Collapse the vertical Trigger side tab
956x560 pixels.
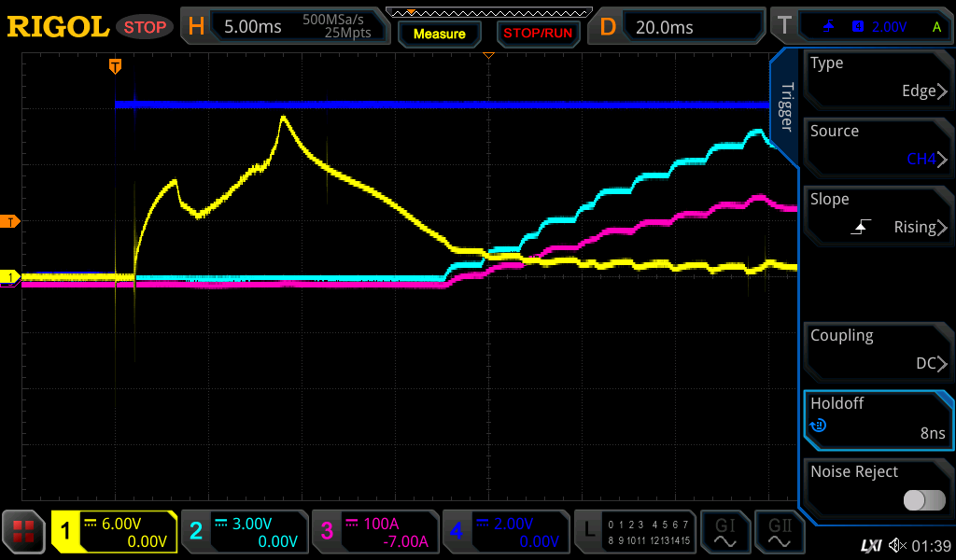pos(785,107)
